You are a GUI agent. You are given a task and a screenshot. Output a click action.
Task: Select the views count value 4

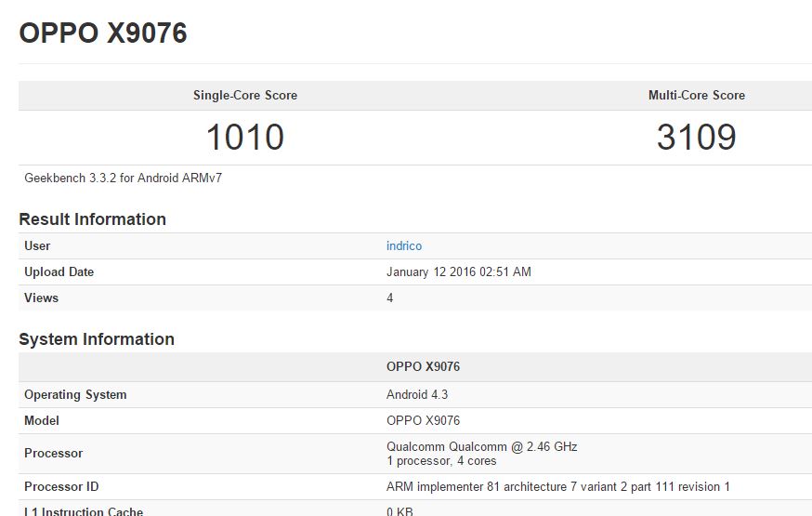[x=390, y=298]
